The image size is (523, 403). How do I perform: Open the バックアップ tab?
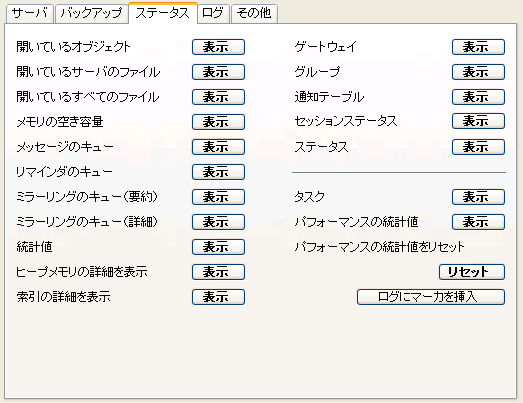coord(92,14)
